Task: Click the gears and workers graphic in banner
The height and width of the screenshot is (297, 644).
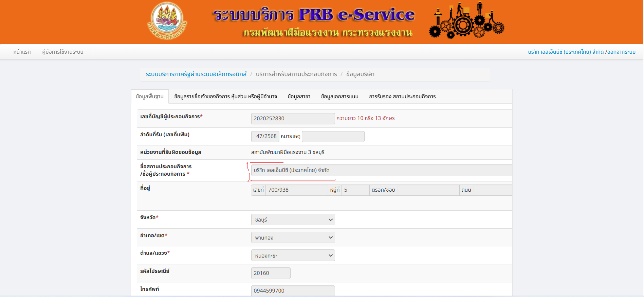Action: tap(466, 20)
